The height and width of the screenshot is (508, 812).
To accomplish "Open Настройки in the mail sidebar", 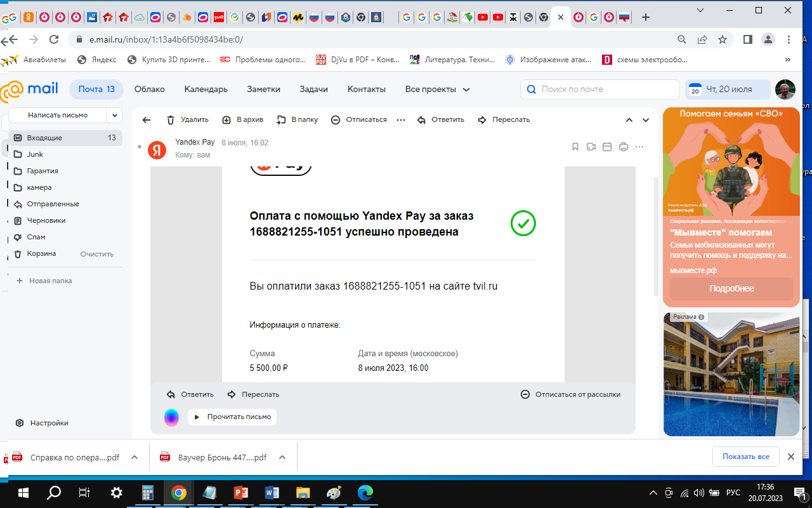I will click(42, 423).
